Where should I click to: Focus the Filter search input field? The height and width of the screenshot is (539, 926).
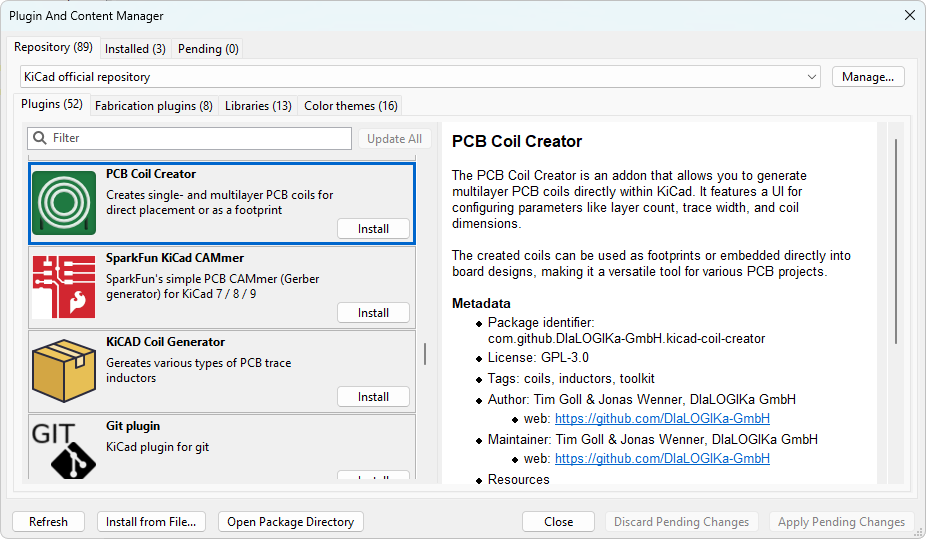point(190,138)
